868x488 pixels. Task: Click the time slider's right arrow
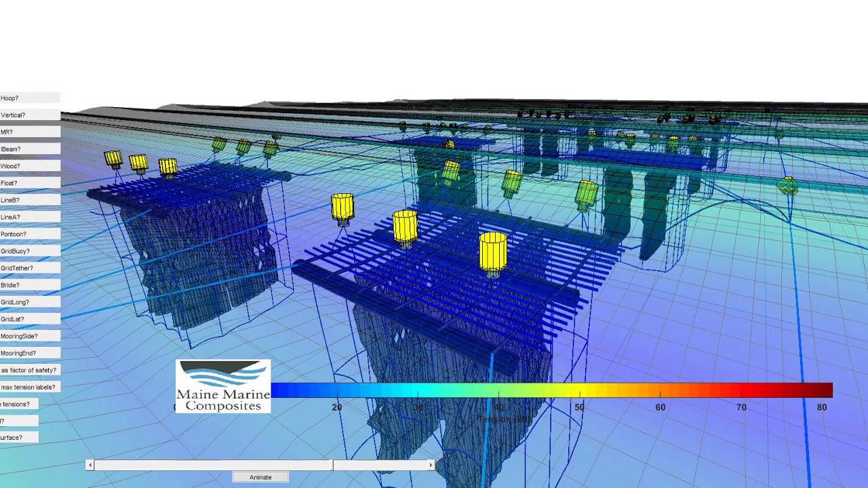point(431,465)
